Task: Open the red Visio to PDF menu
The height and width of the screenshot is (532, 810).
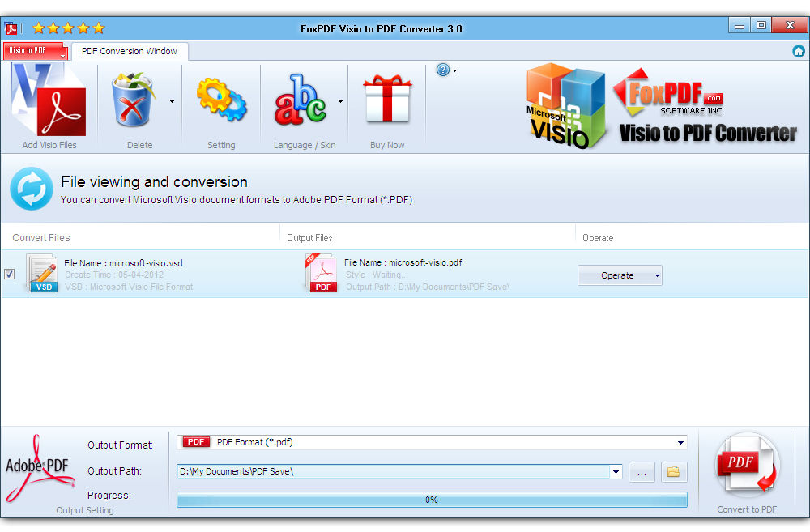Action: [x=35, y=51]
